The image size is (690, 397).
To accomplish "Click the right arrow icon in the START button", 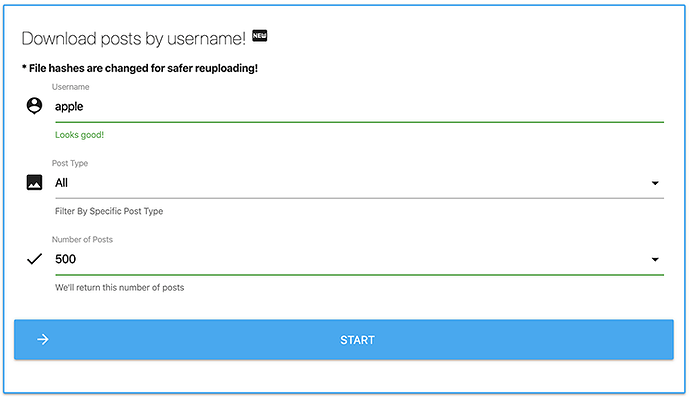I will point(43,339).
